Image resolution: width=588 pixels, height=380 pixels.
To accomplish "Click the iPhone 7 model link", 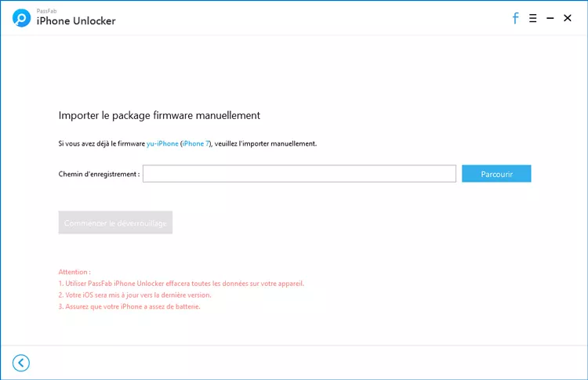I will click(196, 144).
